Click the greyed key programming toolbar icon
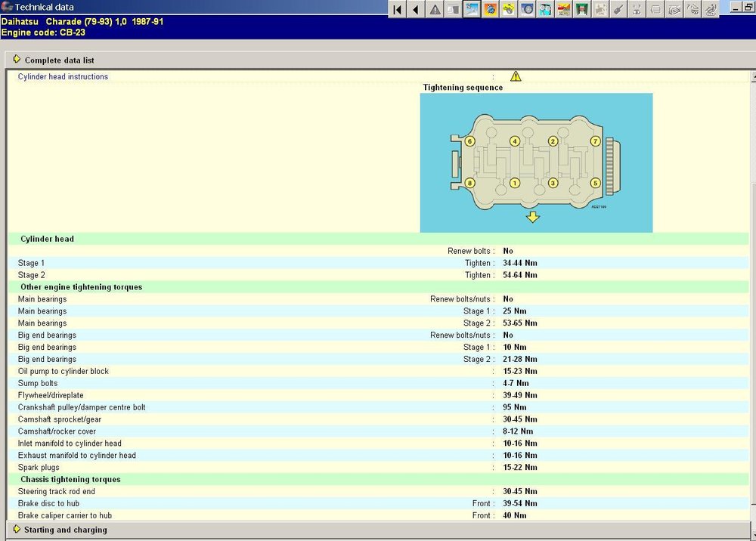 pos(618,9)
